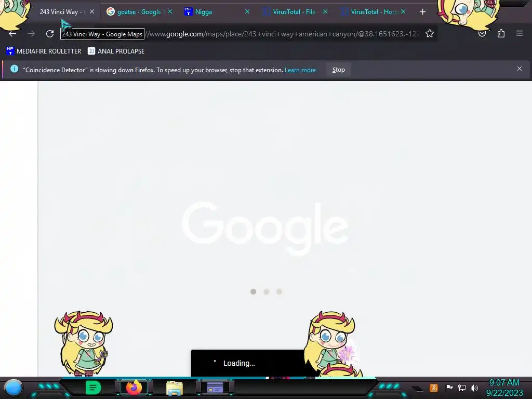Switch to the 243 Vinci Way tab
This screenshot has height=399, width=532.
[x=61, y=12]
